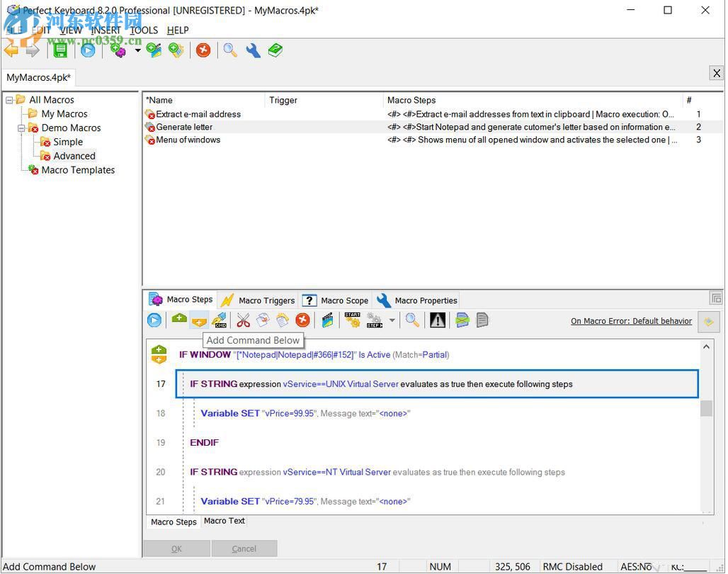Select the Menu of windows macro row
The height and width of the screenshot is (574, 728).
click(188, 140)
